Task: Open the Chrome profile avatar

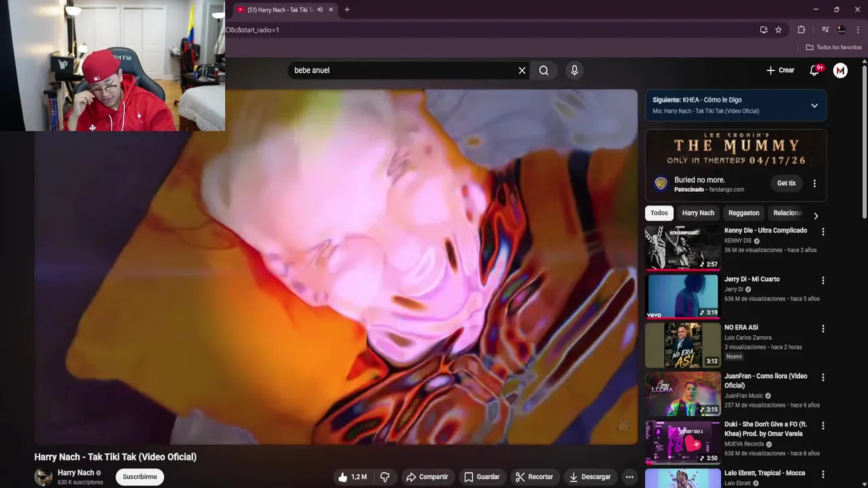Action: [842, 30]
